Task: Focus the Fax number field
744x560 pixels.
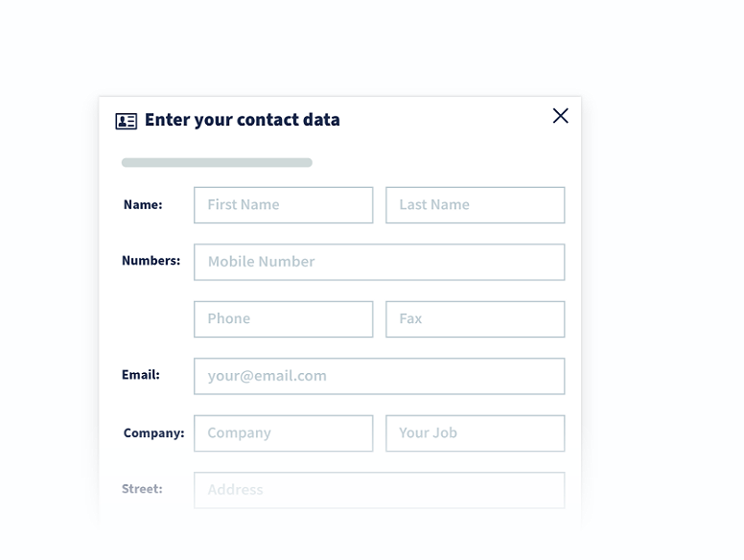Action: 475,319
